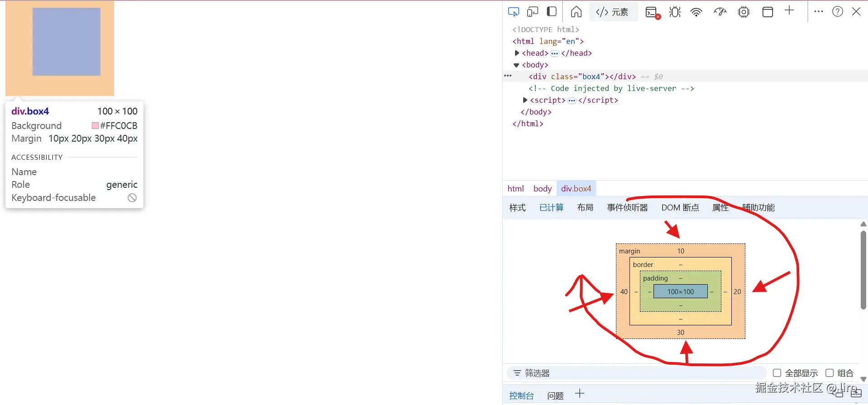
Task: Switch to the 布局 layout tab
Action: [585, 208]
